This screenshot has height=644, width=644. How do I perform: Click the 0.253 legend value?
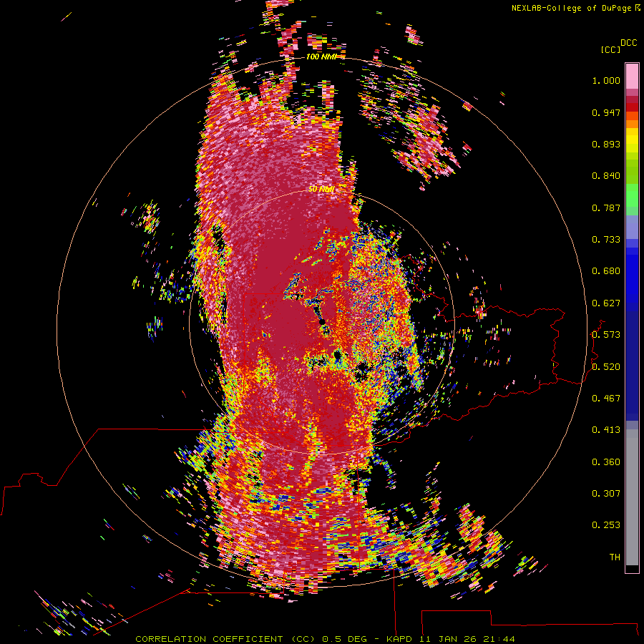pyautogui.click(x=606, y=525)
